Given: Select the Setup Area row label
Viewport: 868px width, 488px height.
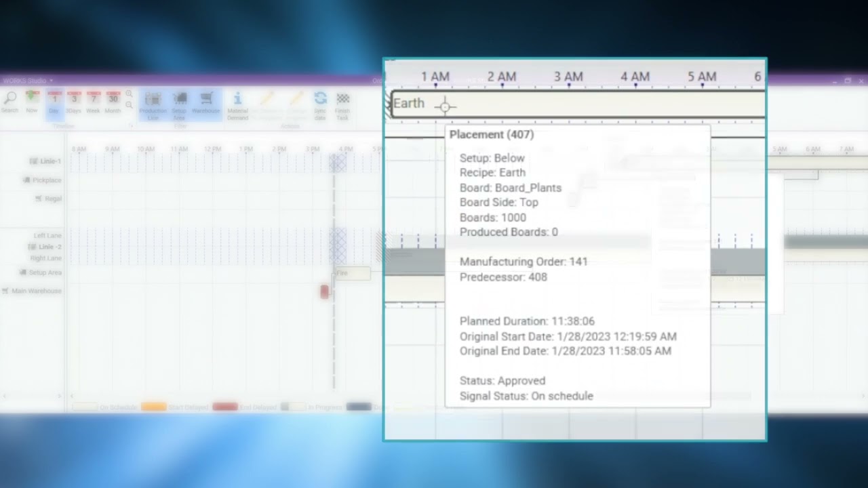Looking at the screenshot, I should coord(45,272).
